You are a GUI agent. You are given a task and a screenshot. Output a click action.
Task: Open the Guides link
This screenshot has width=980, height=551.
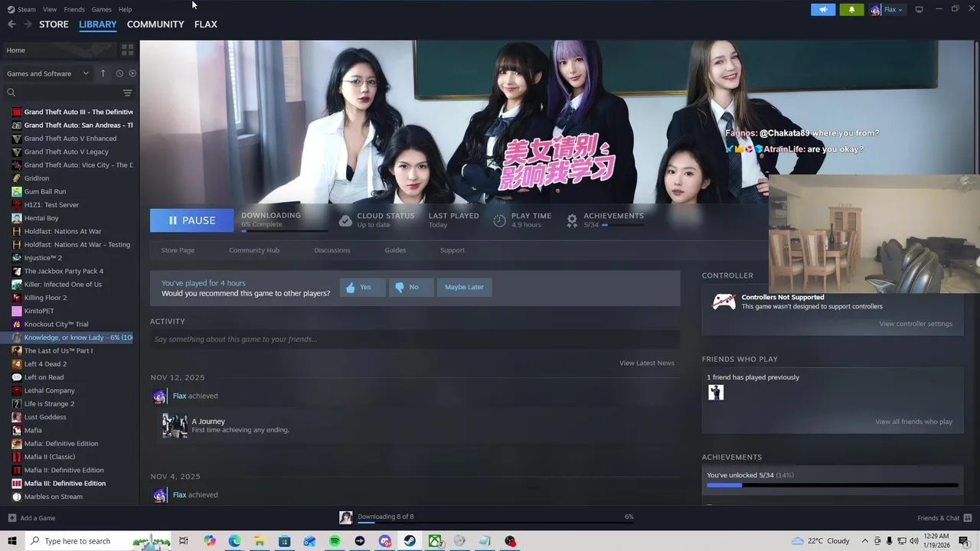coord(395,250)
